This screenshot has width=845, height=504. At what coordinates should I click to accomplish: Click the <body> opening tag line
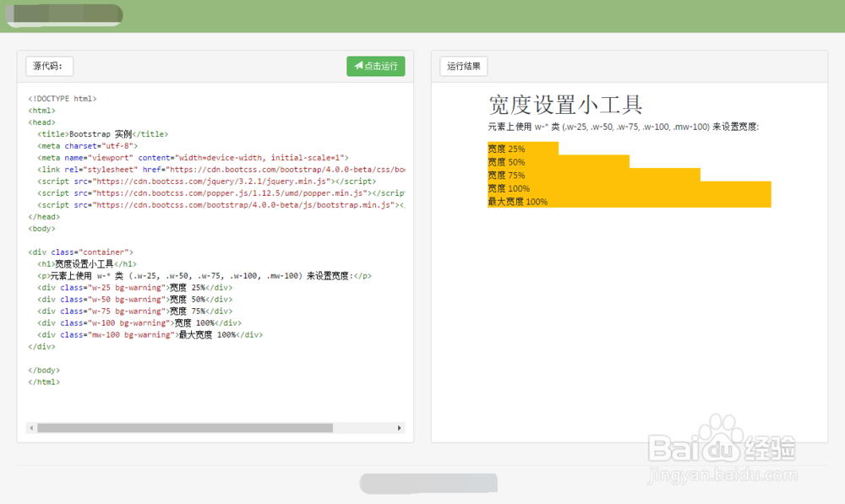(x=41, y=229)
